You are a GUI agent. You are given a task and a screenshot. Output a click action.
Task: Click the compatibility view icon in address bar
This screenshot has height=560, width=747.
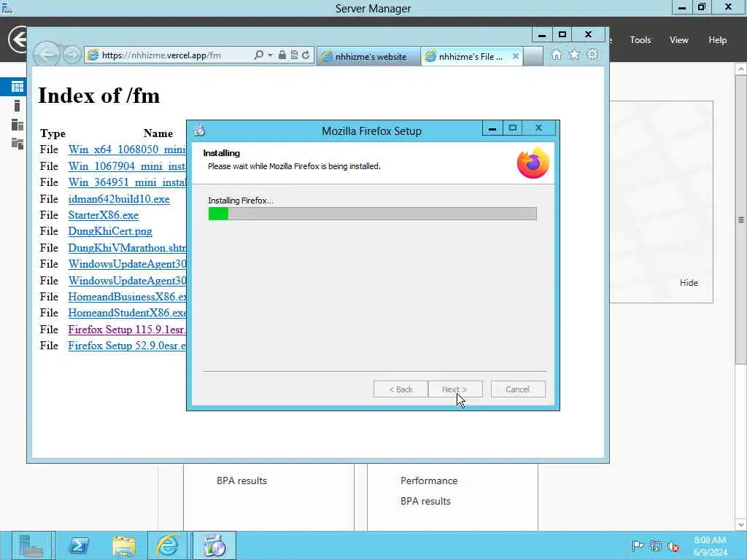[x=294, y=55]
